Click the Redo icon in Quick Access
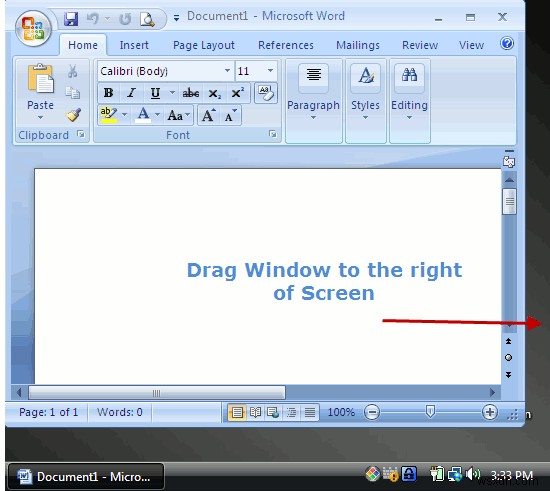 (x=125, y=19)
